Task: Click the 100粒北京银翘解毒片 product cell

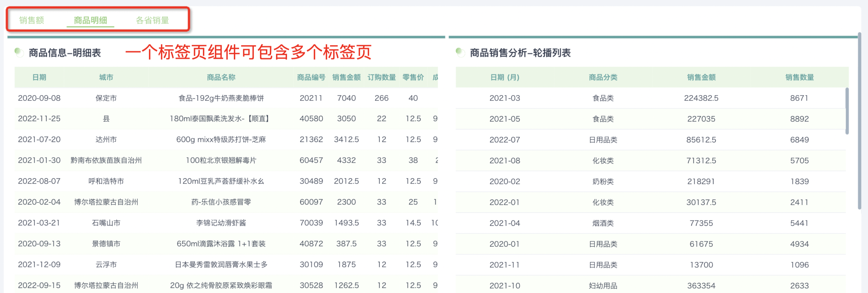Action: [221, 160]
